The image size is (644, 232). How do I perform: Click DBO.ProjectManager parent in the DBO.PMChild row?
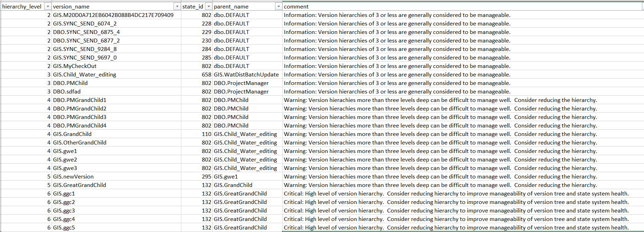click(x=247, y=83)
